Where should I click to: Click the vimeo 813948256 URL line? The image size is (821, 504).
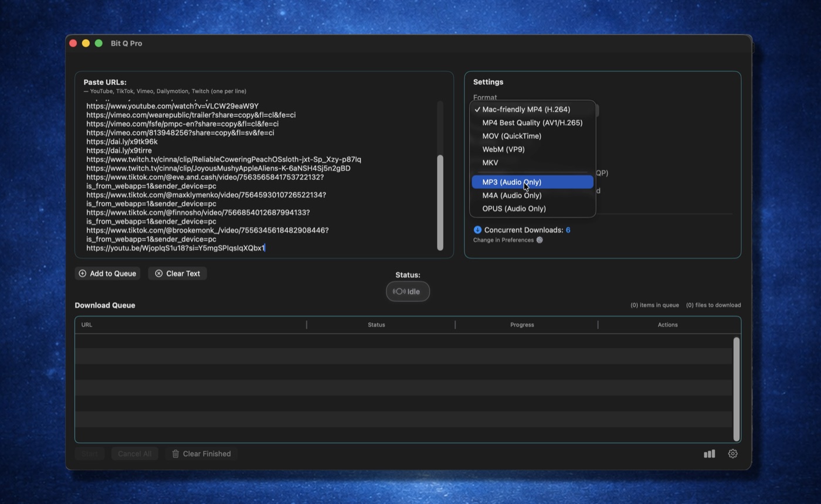pyautogui.click(x=180, y=132)
